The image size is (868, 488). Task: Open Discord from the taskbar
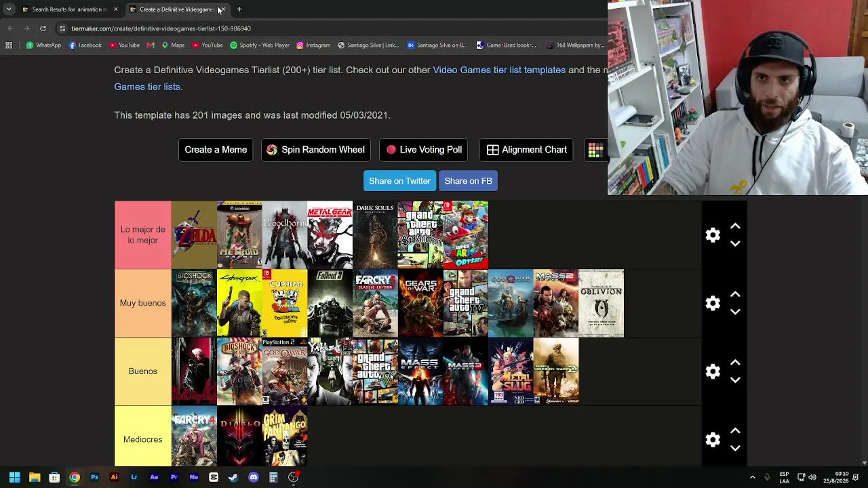[254, 477]
